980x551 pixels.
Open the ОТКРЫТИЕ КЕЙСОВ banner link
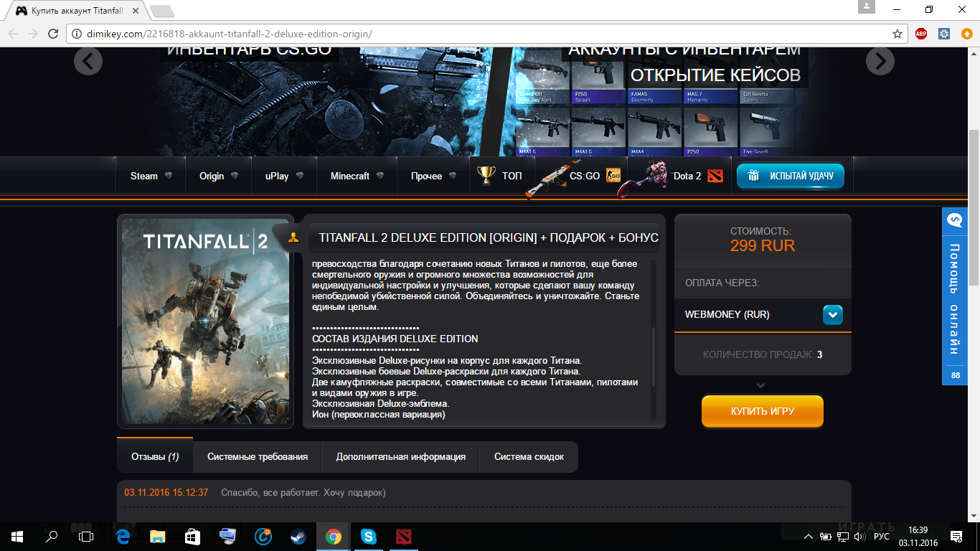click(715, 75)
